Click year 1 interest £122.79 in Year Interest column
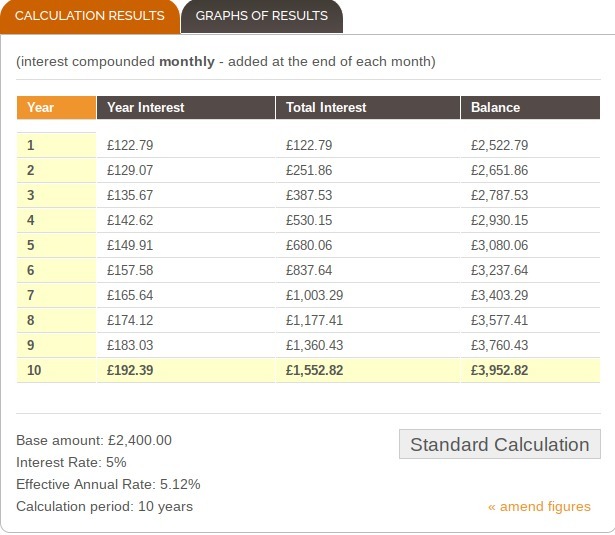Screen dimensions: 615x535 [130, 146]
